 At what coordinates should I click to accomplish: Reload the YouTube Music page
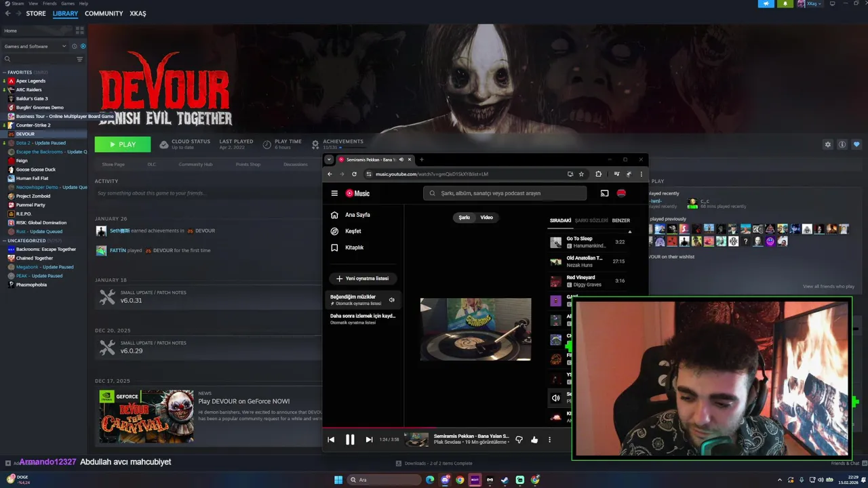click(354, 174)
